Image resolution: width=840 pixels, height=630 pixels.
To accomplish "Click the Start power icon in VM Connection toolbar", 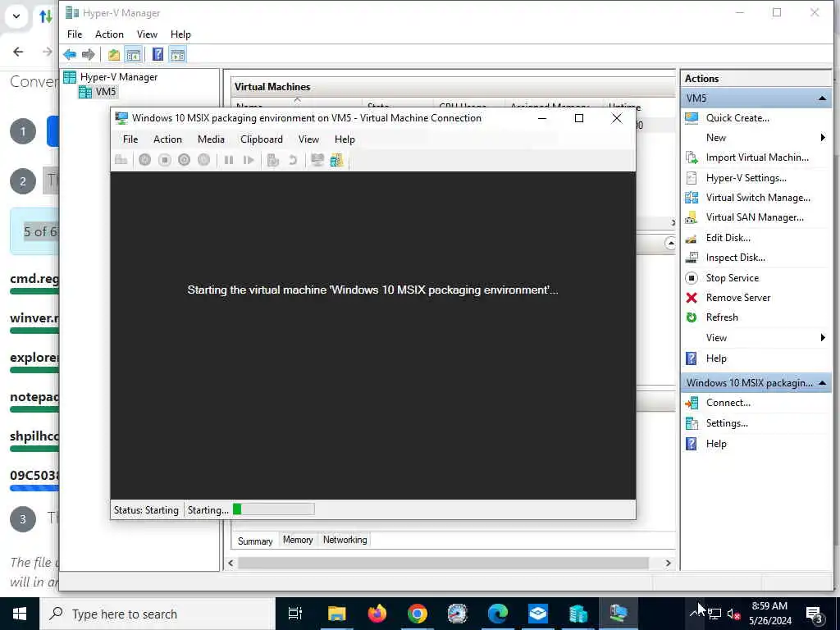I will point(144,160).
